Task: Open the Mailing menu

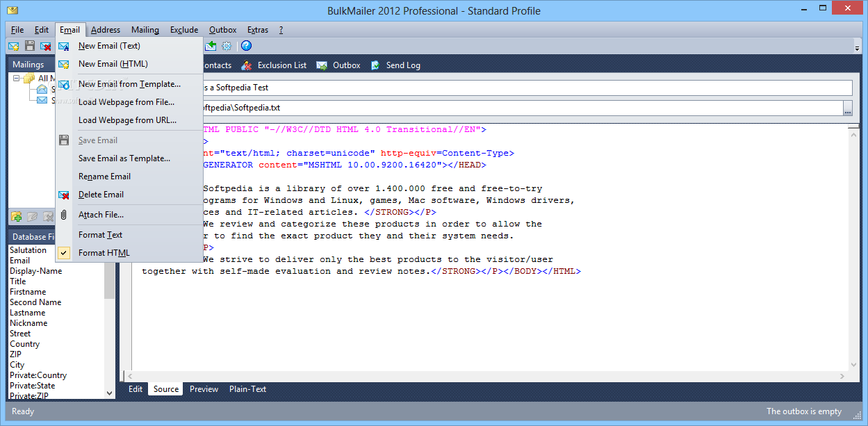Action: pyautogui.click(x=145, y=30)
